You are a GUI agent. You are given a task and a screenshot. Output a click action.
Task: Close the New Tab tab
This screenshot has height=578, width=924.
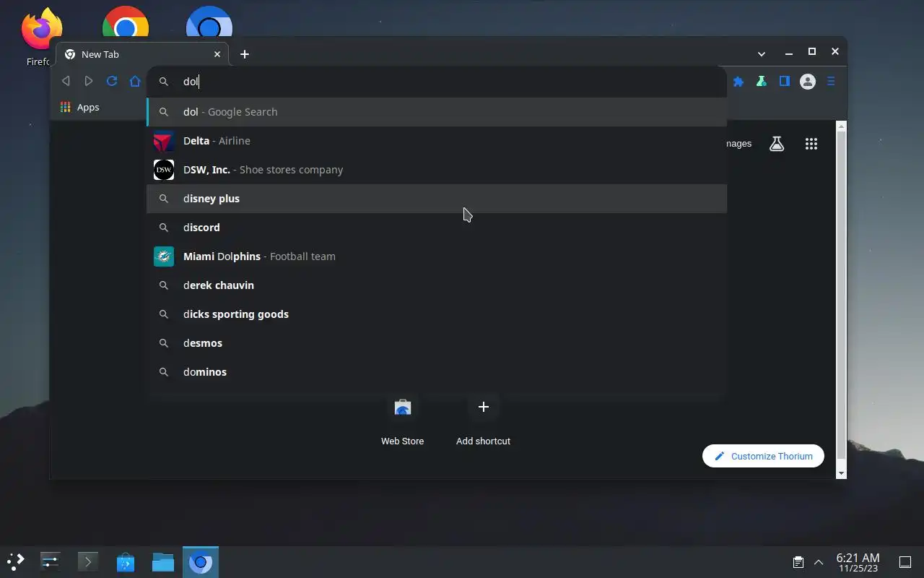coord(217,54)
